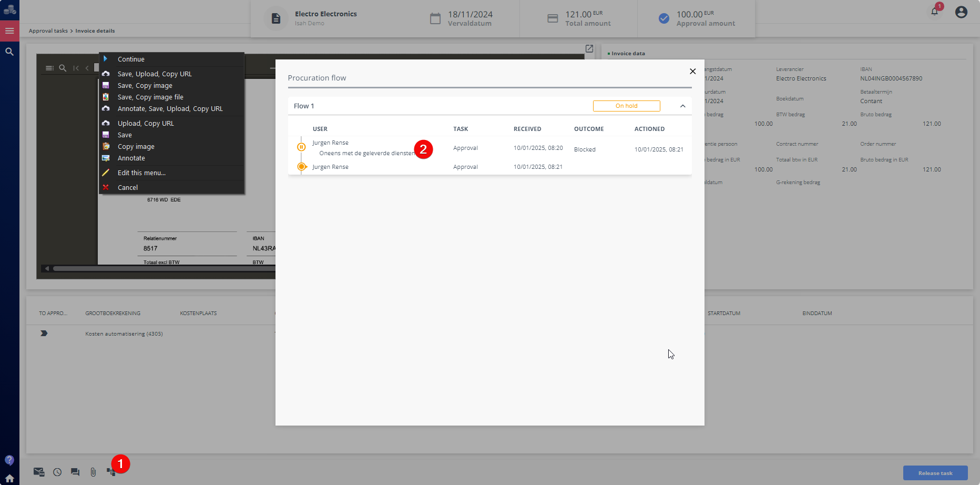Choose 'Save, Copy image file' from menu
Screen dimensions: 980x485
tap(150, 97)
